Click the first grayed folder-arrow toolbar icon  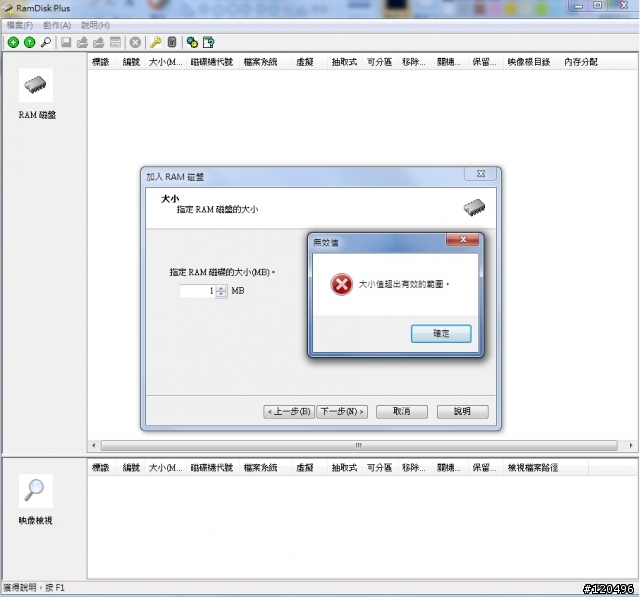82,42
